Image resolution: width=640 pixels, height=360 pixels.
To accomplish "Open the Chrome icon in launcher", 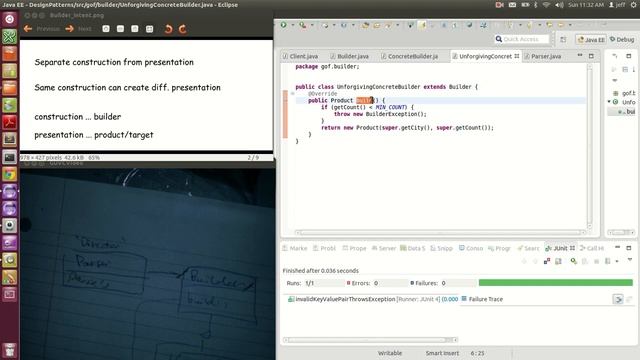I will click(10, 175).
